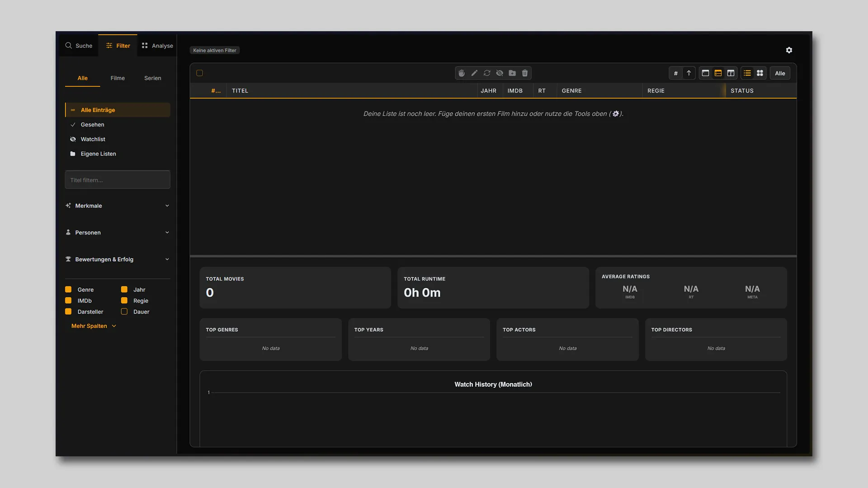Switch to the Filter tab
868x488 pixels.
coord(118,46)
